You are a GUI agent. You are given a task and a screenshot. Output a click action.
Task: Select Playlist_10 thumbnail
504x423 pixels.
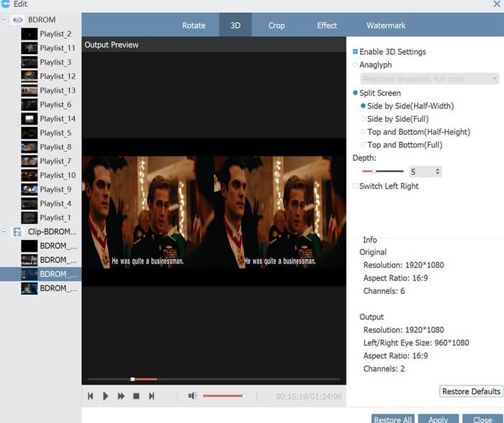click(30, 176)
